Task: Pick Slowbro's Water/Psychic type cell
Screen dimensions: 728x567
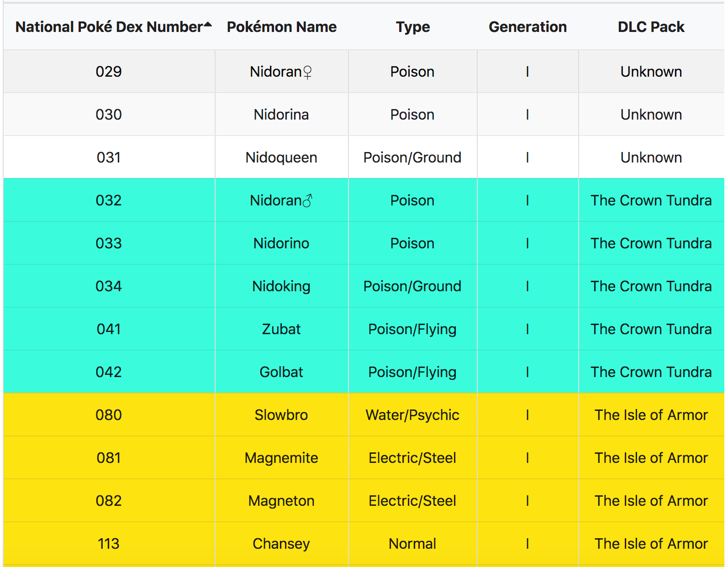Action: click(412, 415)
